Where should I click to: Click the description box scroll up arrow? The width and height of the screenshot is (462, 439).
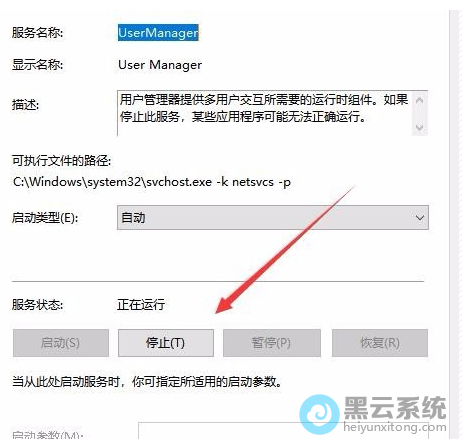coord(420,100)
